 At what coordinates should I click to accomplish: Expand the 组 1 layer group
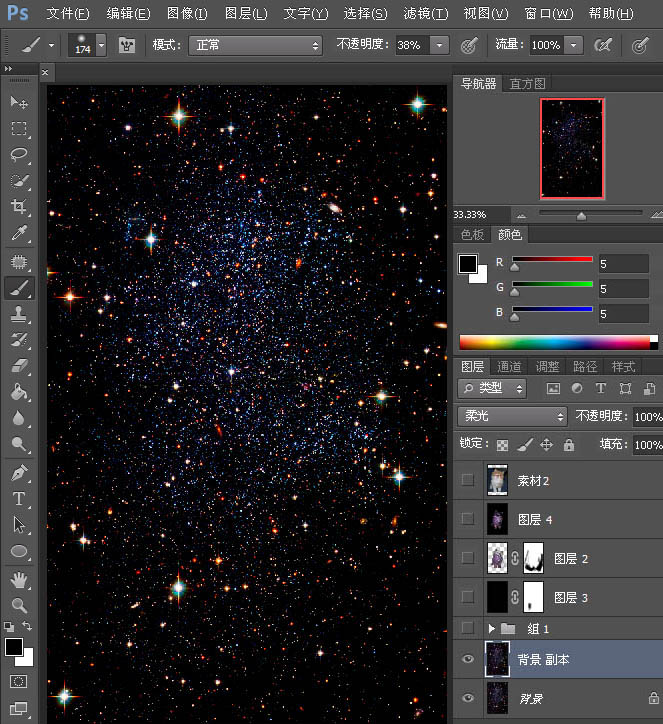491,628
